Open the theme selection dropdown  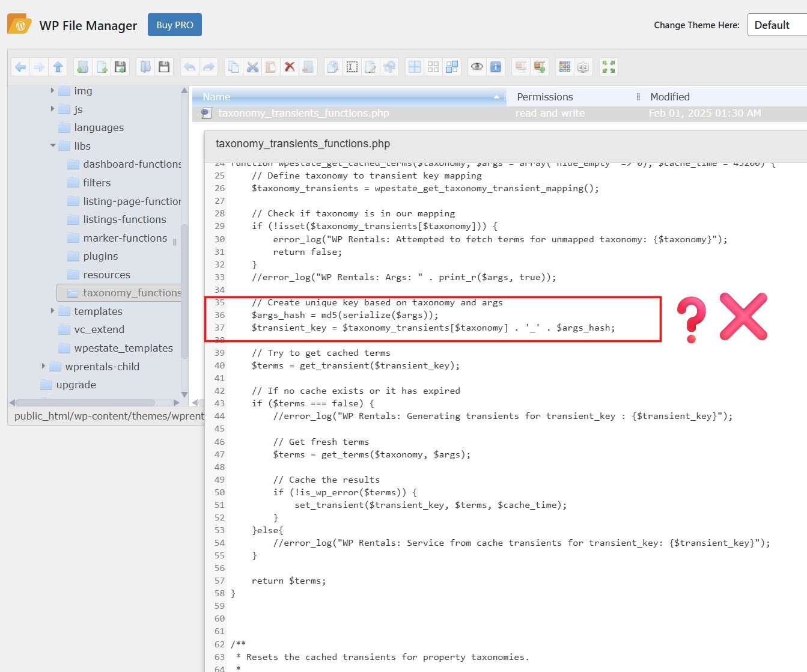[776, 25]
